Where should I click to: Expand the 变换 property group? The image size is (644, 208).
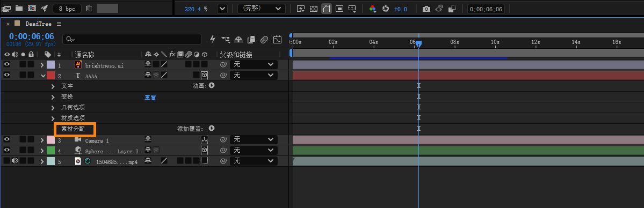pos(53,97)
